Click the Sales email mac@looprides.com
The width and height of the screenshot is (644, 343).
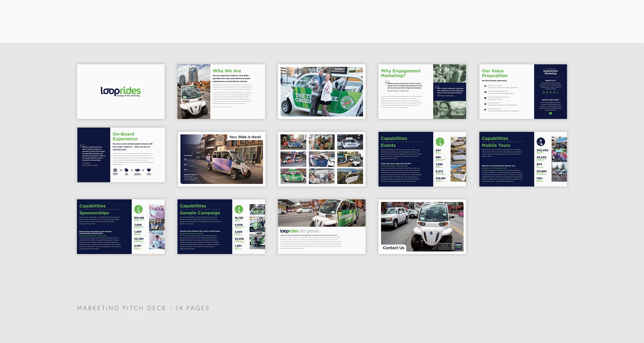tap(446, 247)
